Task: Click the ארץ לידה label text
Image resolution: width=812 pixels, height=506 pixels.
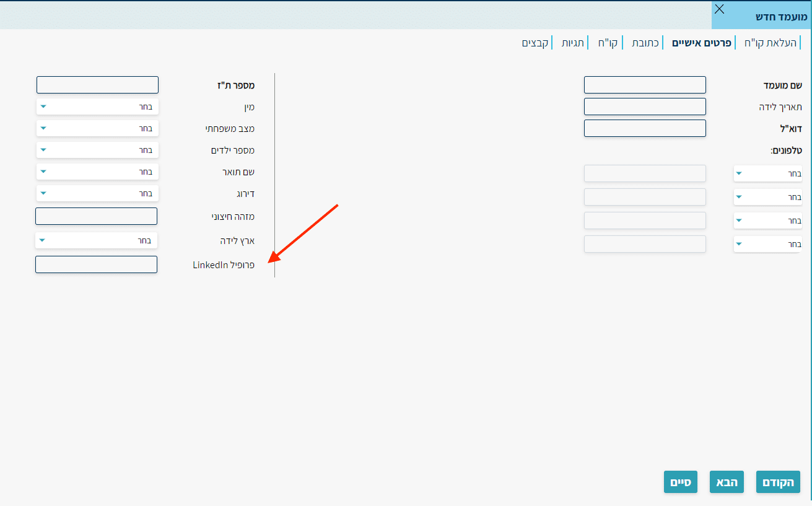Action: click(237, 240)
